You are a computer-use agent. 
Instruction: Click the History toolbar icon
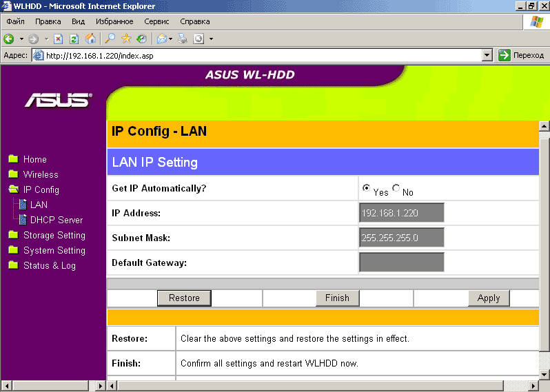[142, 39]
